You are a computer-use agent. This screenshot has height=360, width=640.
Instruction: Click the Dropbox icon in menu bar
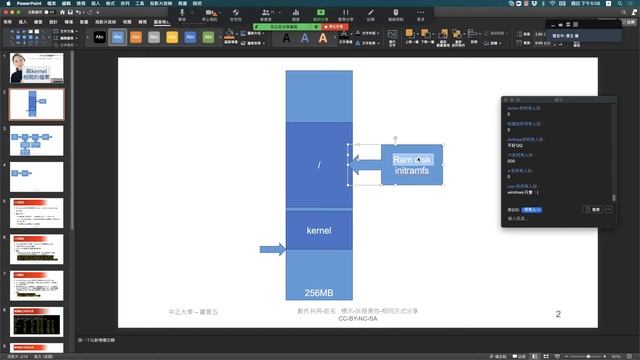click(x=534, y=3)
